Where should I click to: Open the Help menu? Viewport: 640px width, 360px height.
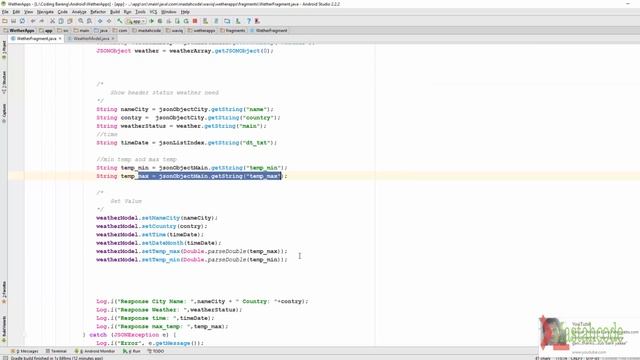point(185,12)
